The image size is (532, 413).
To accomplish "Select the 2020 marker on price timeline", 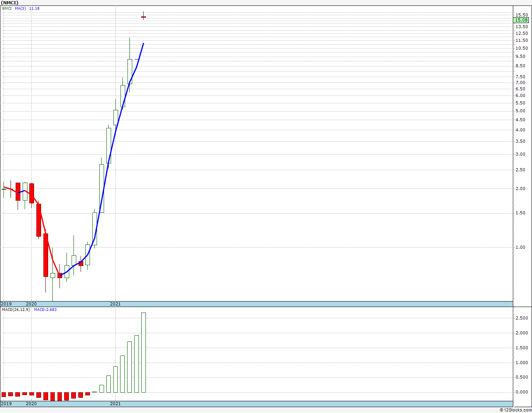I will click(x=31, y=304).
